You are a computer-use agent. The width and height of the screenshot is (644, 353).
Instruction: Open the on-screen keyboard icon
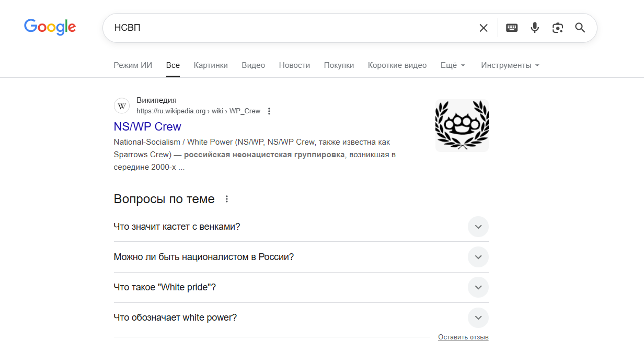(512, 28)
